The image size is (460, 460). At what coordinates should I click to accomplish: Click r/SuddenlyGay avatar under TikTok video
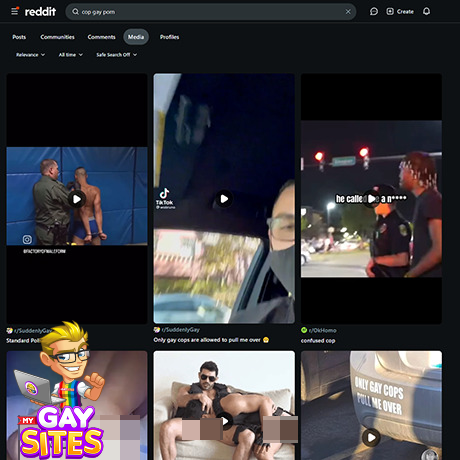point(157,330)
